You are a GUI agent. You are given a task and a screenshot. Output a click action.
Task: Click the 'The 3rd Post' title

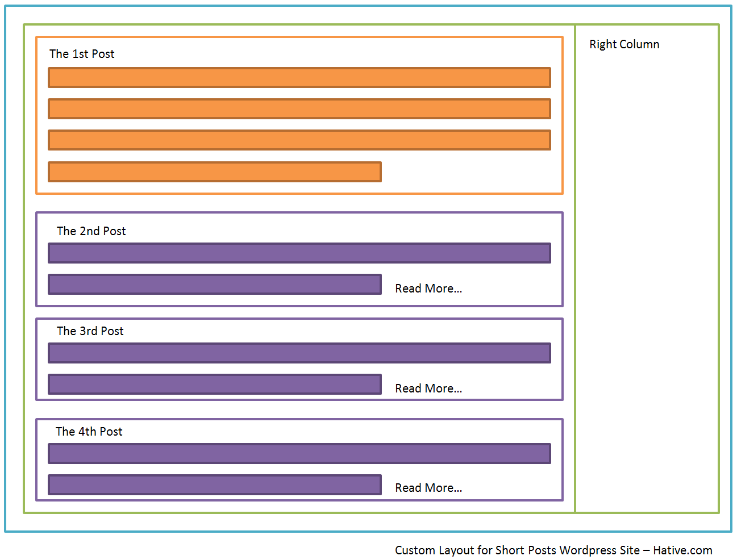[90, 331]
